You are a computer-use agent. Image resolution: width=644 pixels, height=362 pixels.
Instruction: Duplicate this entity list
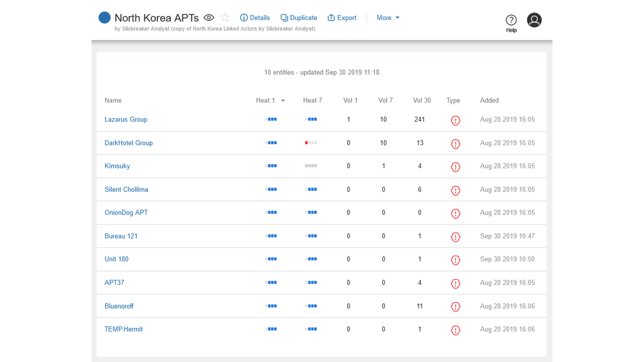point(299,18)
